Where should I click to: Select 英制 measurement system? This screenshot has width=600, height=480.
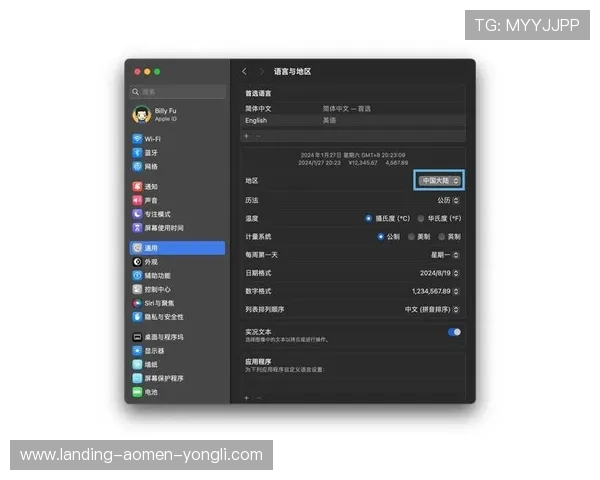[442, 237]
